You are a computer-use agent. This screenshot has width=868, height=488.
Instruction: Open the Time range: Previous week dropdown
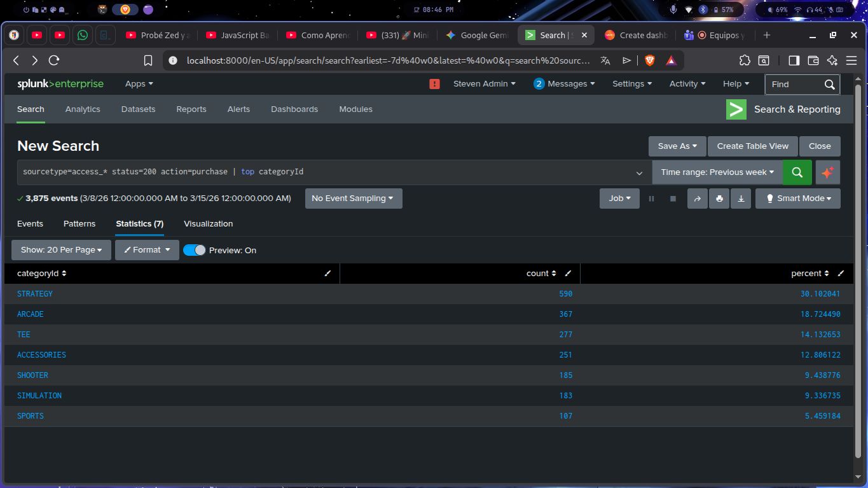(x=717, y=172)
